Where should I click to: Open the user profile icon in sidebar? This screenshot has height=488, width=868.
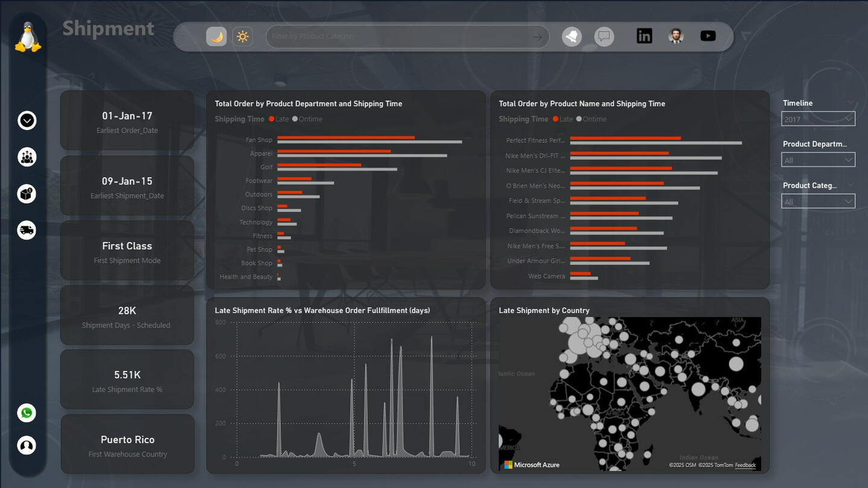(27, 446)
